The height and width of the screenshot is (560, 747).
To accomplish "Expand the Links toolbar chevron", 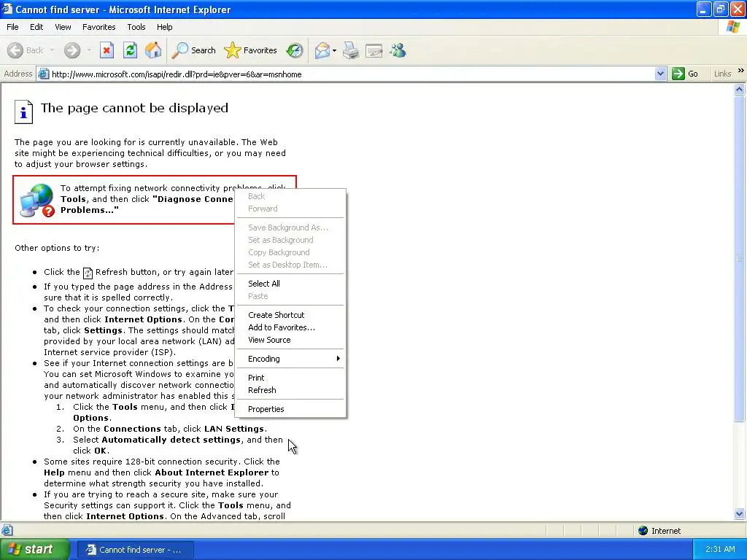I will click(x=741, y=71).
